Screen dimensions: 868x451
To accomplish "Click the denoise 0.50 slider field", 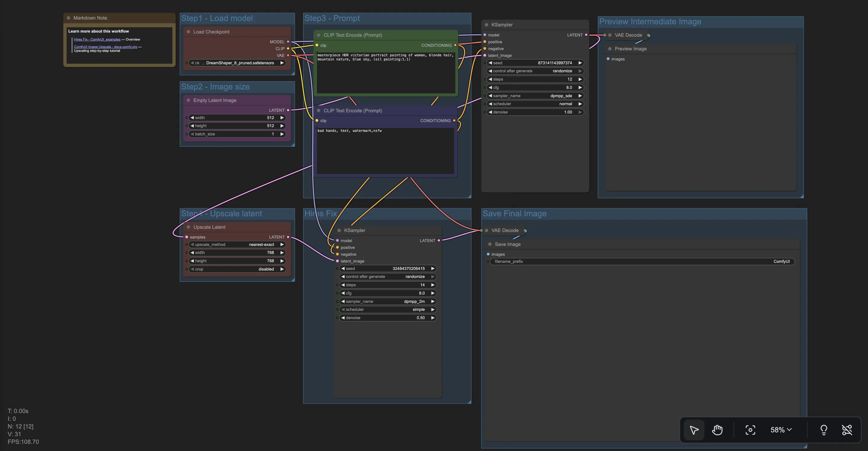I will coord(387,318).
